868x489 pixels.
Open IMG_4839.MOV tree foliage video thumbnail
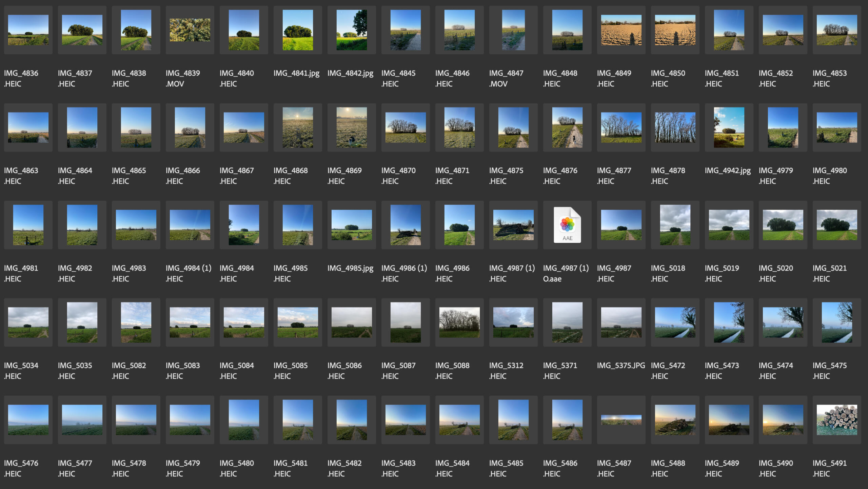tap(190, 30)
